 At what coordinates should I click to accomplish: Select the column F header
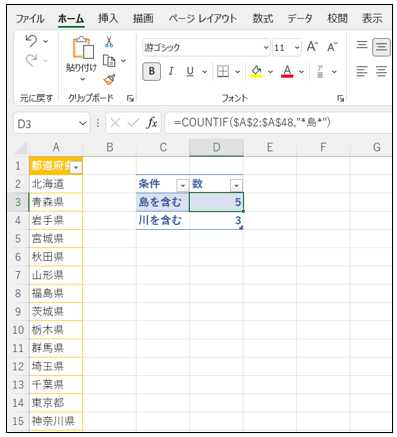[x=323, y=147]
